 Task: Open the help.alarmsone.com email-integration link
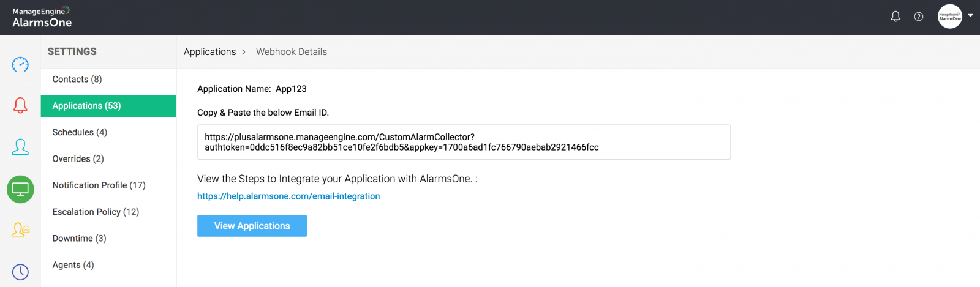[x=288, y=196]
